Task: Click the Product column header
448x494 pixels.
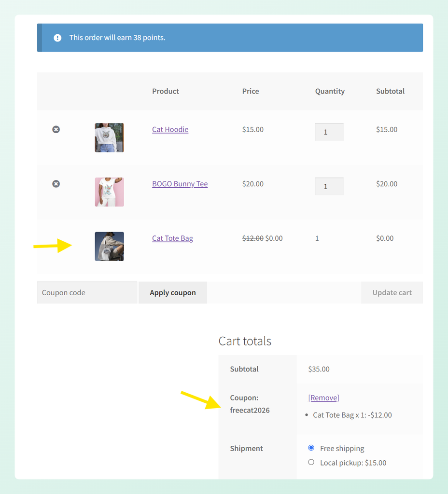Action: pos(166,91)
